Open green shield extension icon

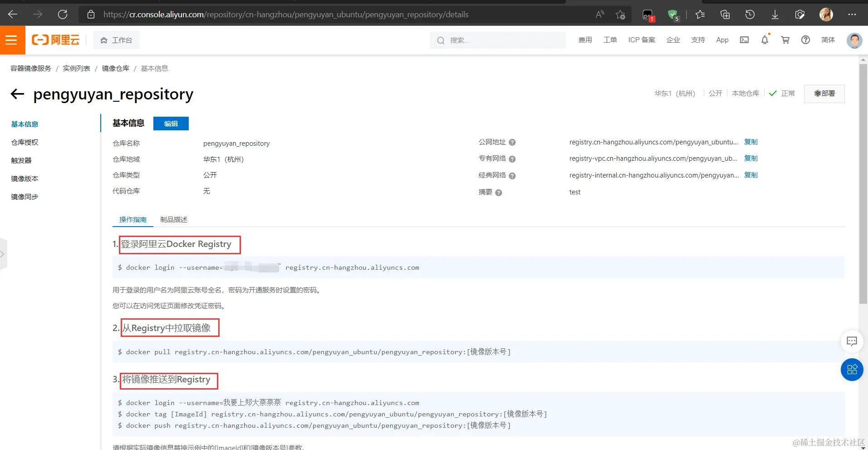click(x=673, y=15)
